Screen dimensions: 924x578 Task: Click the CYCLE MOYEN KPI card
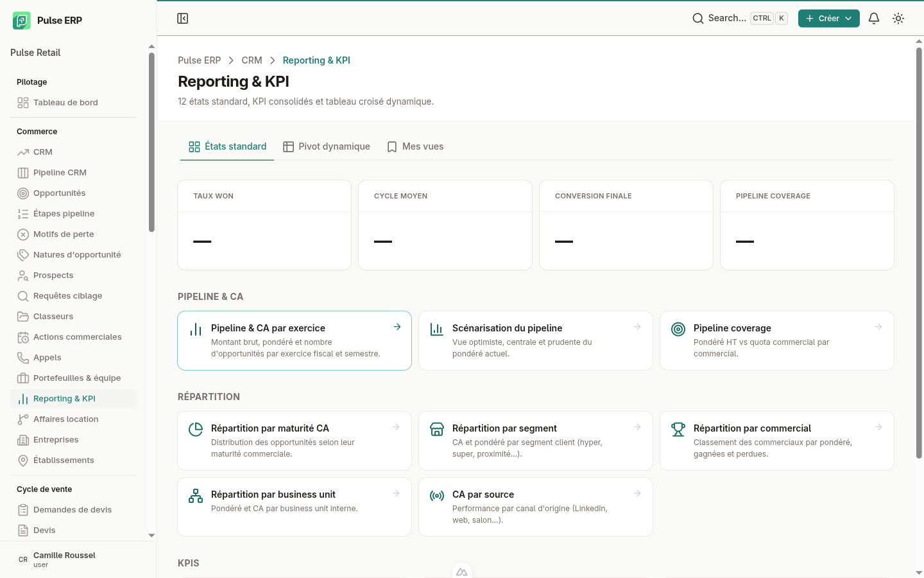pos(445,225)
